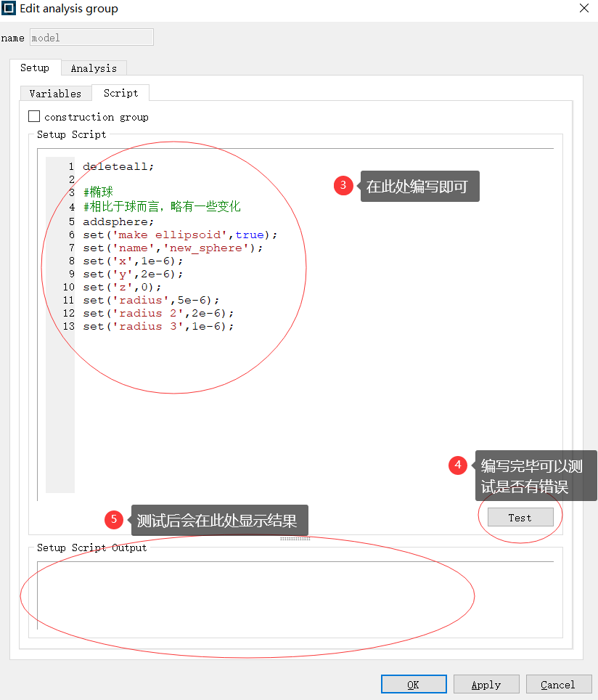598x700 pixels.
Task: Click inside the Setup Script Output box
Action: pyautogui.click(x=295, y=595)
